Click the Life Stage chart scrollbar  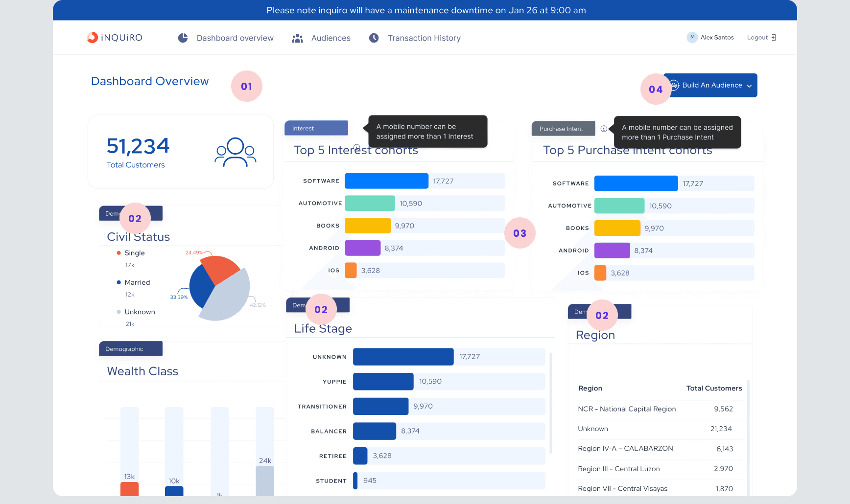(551, 403)
